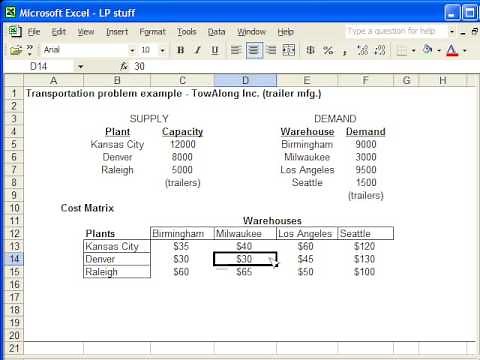480x360 pixels.
Task: Select the $45 Denver to Los Angeles cell
Action: pos(307,259)
